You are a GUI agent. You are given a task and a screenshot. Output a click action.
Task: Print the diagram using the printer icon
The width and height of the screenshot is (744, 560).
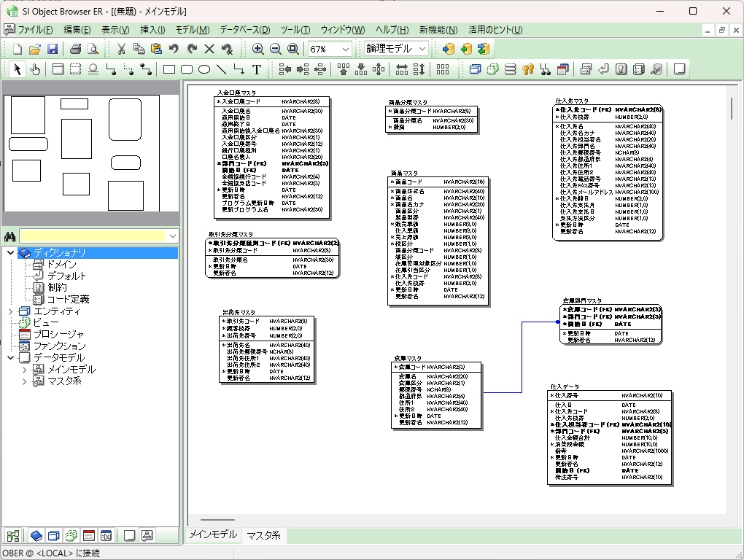(x=75, y=49)
